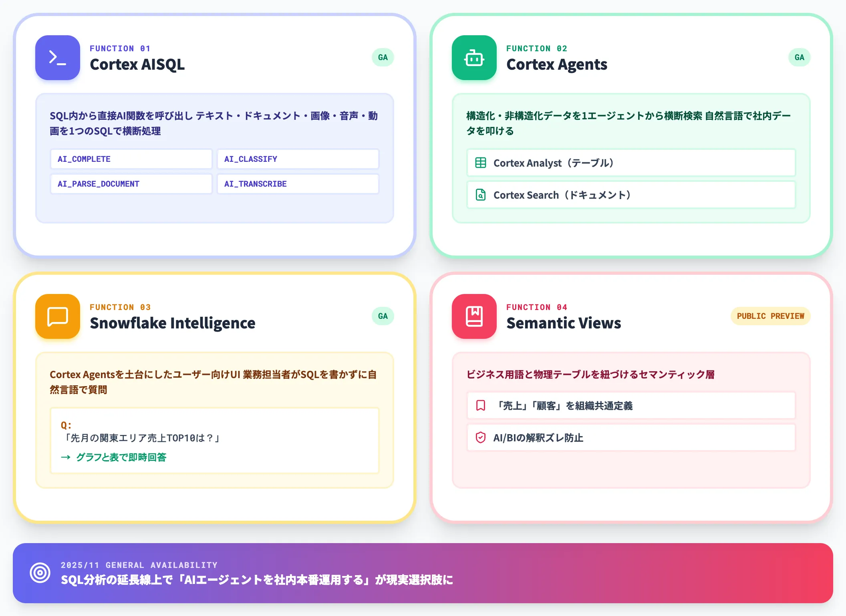
Task: Click the document search icon beside Cortex Search
Action: click(481, 195)
